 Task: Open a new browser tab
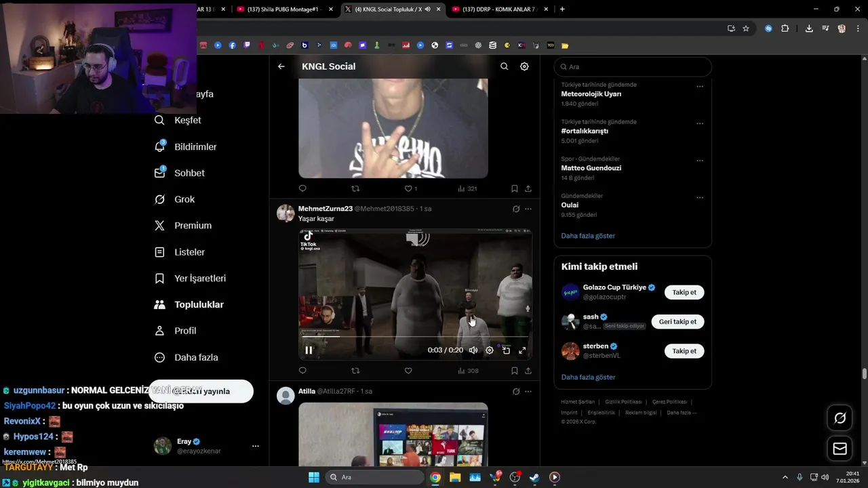[562, 9]
